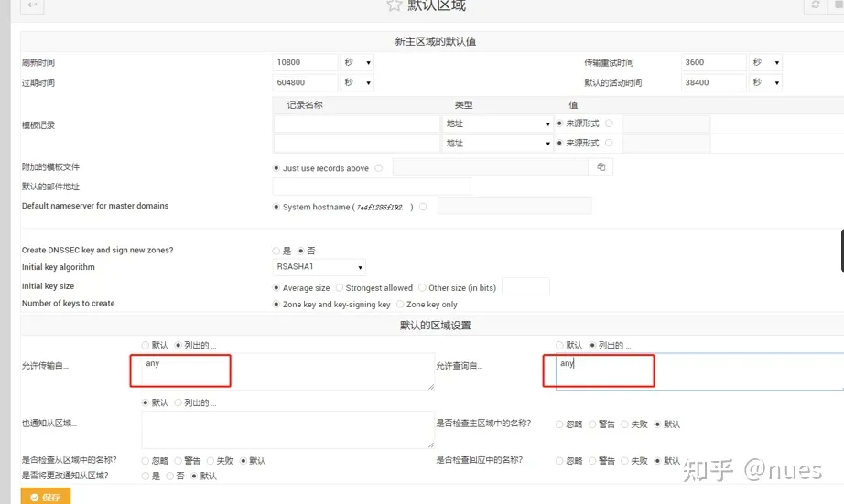Image resolution: width=844 pixels, height=504 pixels.
Task: Select 警告 for check names in slave zones
Action: click(179, 460)
